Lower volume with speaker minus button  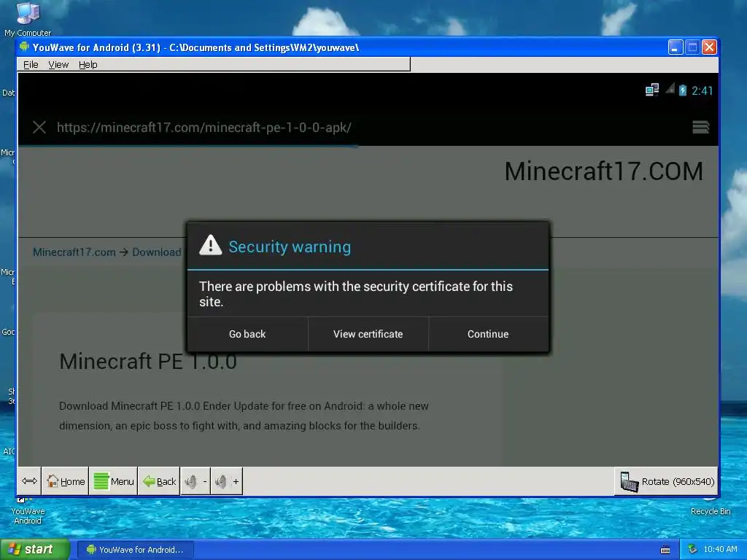(x=196, y=481)
